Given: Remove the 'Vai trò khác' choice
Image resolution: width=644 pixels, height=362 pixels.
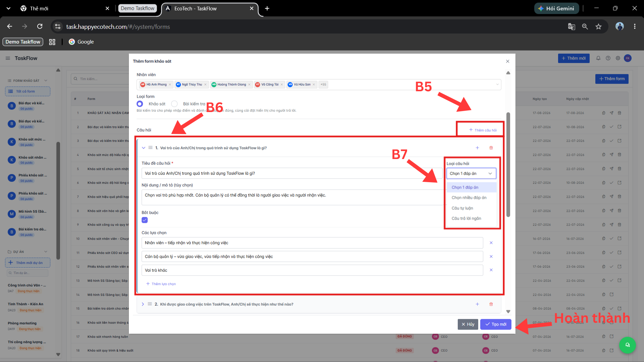Looking at the screenshot, I should pos(491,270).
